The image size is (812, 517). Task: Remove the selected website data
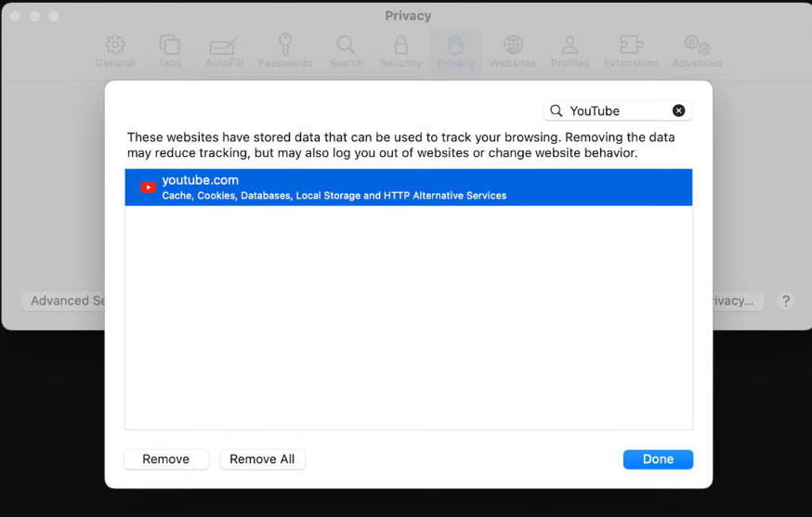pyautogui.click(x=166, y=459)
